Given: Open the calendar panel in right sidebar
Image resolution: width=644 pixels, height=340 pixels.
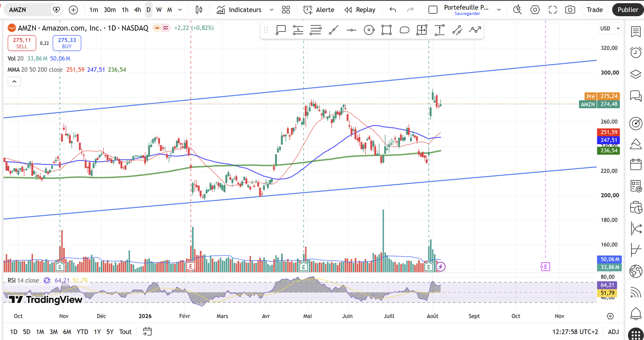Looking at the screenshot, I should [x=636, y=164].
